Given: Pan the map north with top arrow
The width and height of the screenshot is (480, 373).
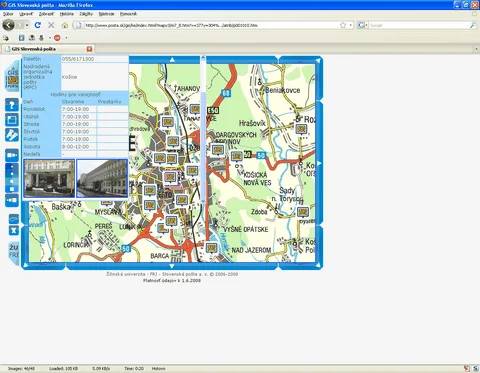Looking at the screenshot, I should 172,60.
